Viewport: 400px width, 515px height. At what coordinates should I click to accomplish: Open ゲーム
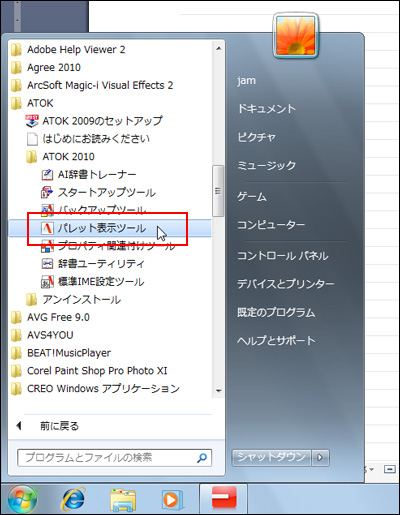pos(252,197)
